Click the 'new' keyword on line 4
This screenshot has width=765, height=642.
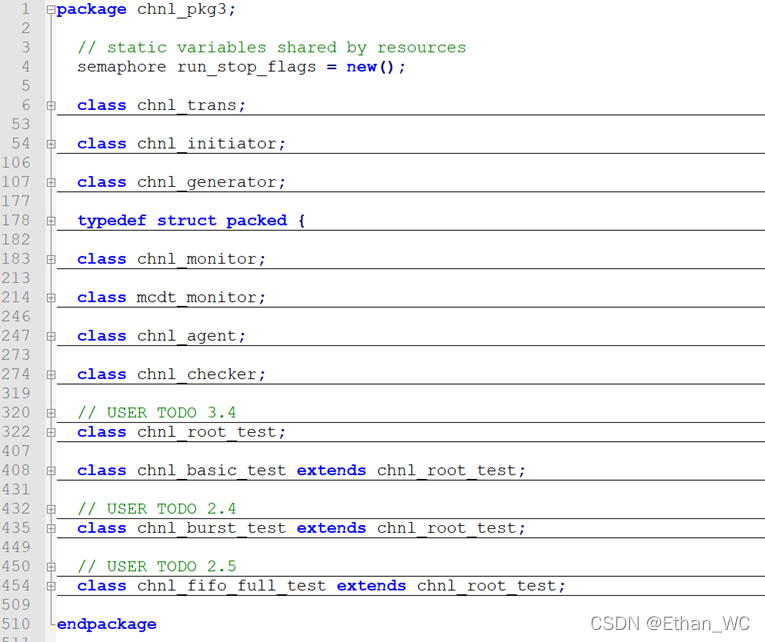click(x=361, y=67)
